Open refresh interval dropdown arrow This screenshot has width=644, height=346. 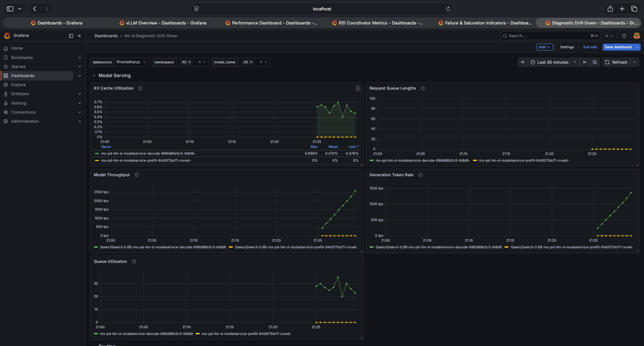pos(634,62)
